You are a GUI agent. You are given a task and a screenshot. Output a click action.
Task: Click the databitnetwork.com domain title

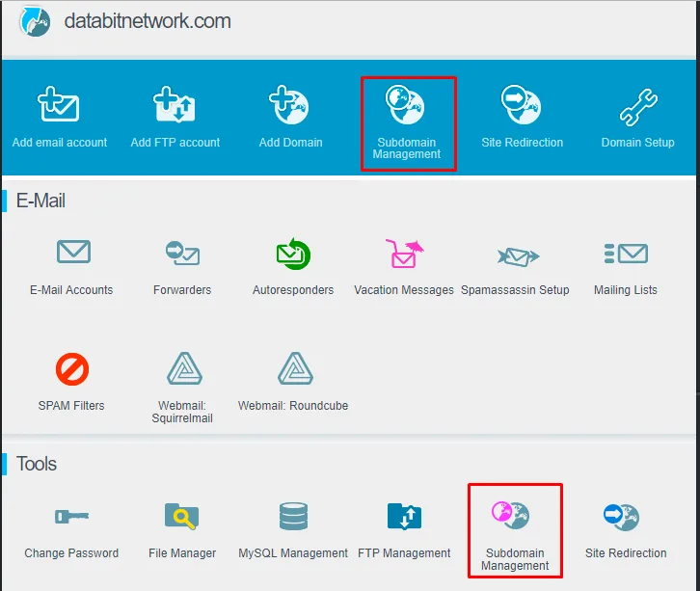coord(147,21)
